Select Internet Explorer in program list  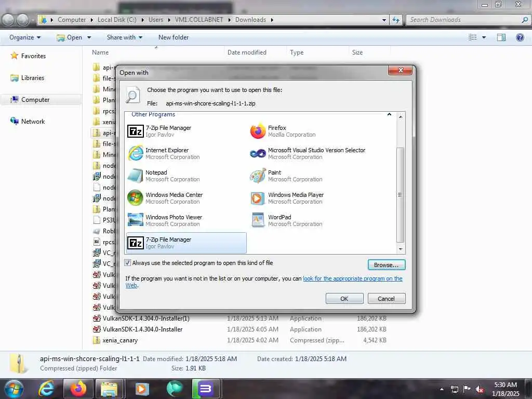186,153
